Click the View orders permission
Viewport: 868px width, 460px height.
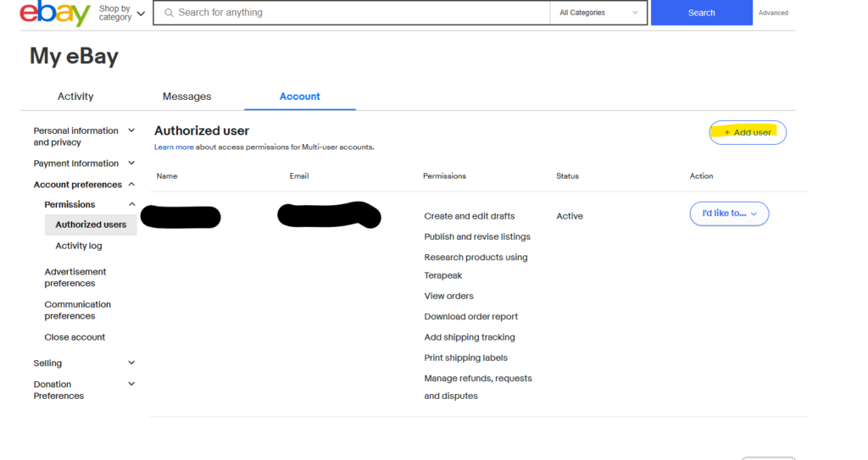[449, 297]
